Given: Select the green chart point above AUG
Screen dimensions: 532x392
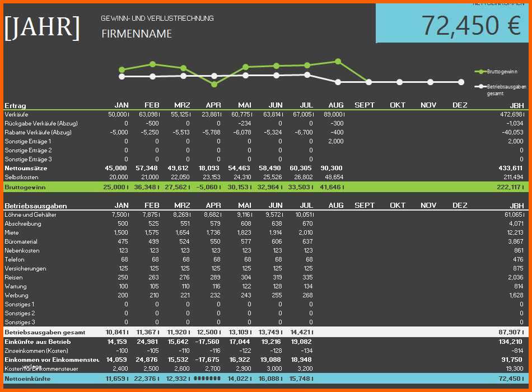Looking at the screenshot, I should point(337,62).
